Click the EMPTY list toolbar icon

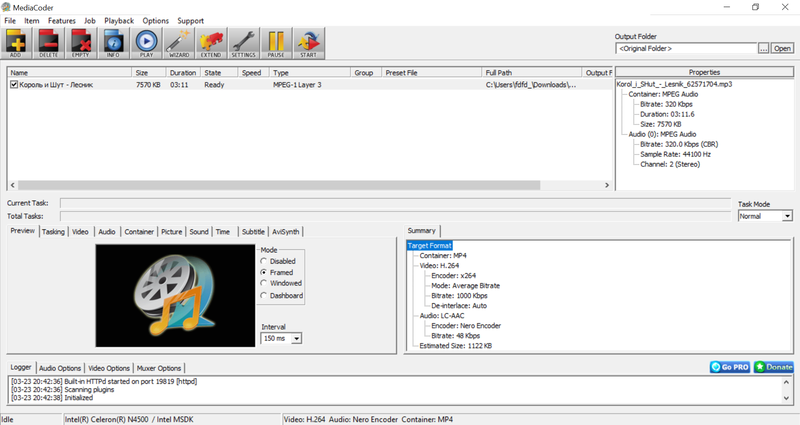(x=81, y=43)
